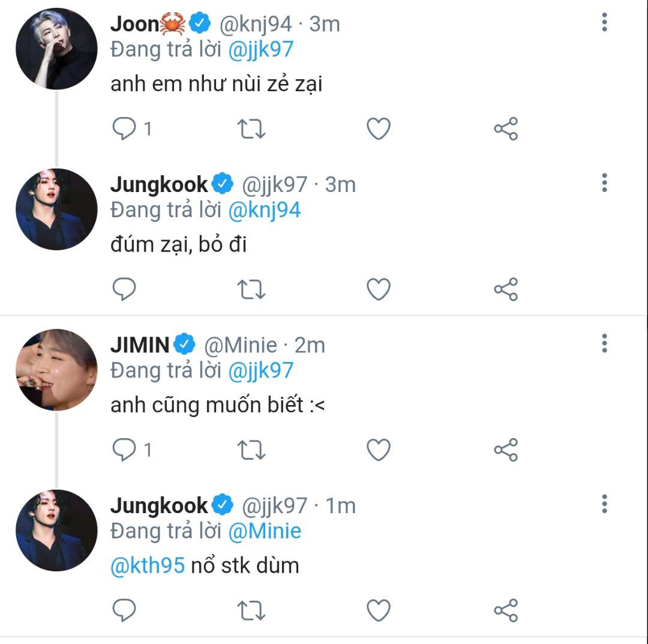The image size is (648, 644).
Task: Like Jungkook's "đúm zại, bỏ đi" tweet
Action: tap(379, 289)
